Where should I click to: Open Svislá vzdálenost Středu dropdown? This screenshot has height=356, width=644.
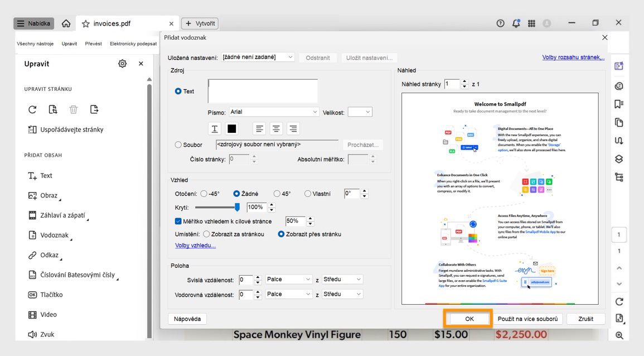pos(342,280)
